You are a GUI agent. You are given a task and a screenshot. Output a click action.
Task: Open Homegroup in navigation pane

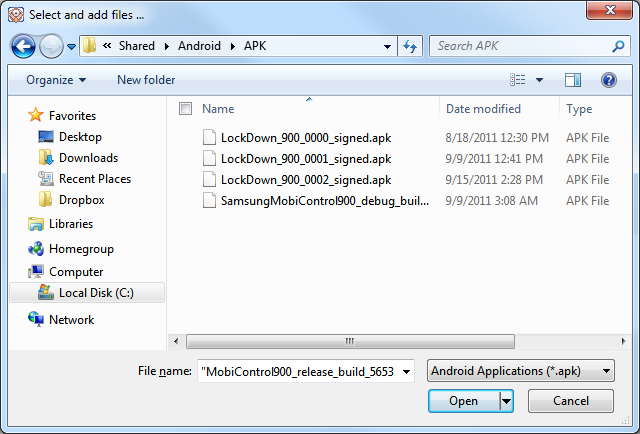tap(81, 249)
